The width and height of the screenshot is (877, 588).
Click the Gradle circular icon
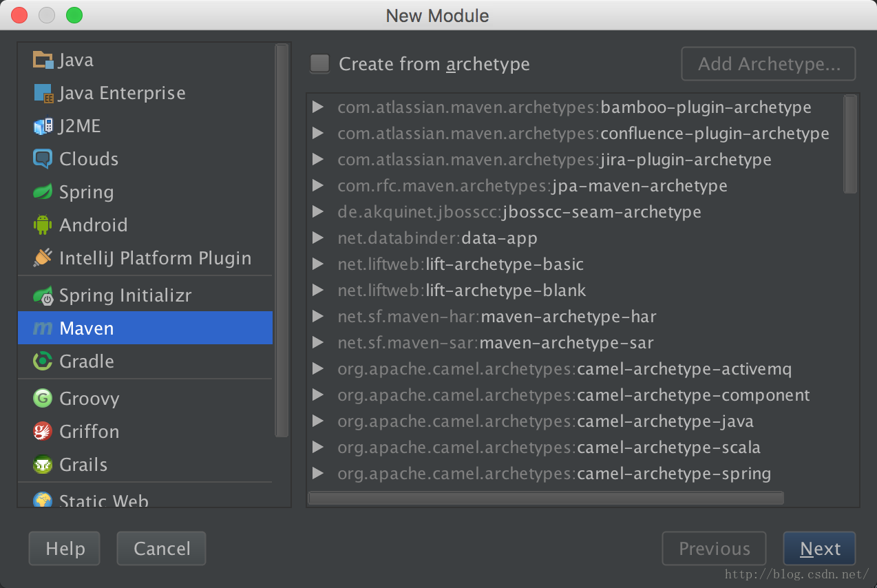(43, 361)
